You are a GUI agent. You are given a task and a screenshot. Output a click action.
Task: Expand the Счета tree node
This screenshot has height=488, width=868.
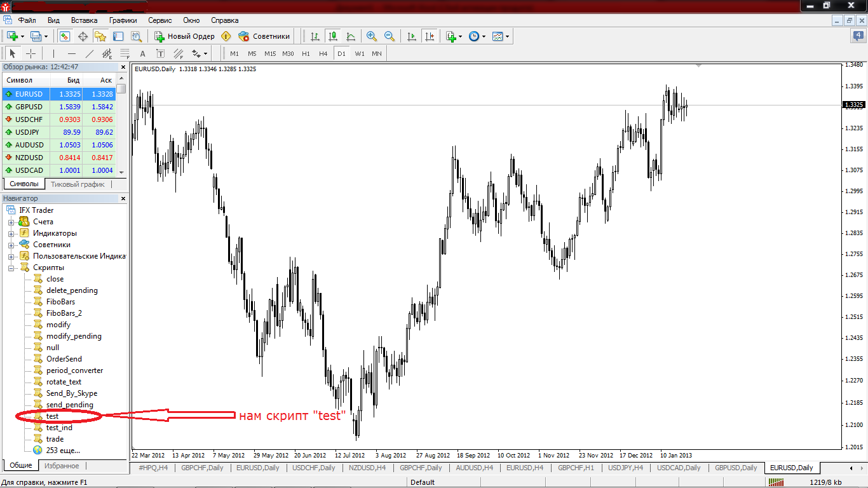click(11, 222)
